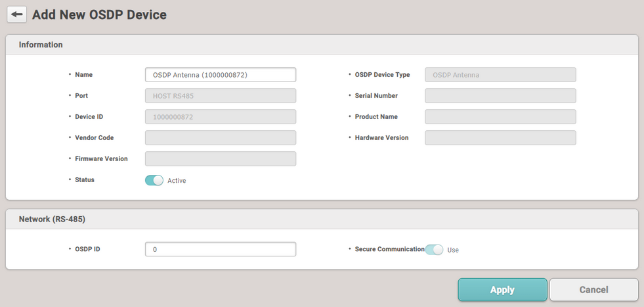This screenshot has height=307, width=644.
Task: Select the Firmware Version field
Action: (x=221, y=159)
